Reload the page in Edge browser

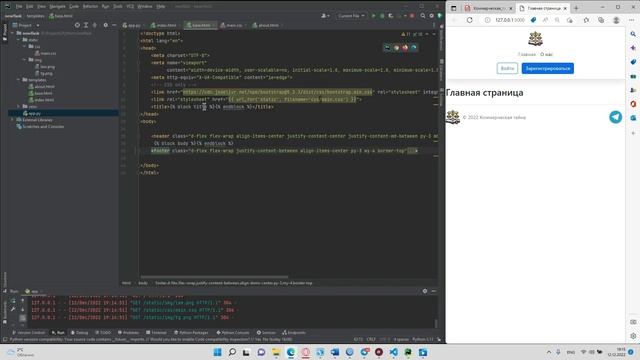pyautogui.click(x=469, y=20)
